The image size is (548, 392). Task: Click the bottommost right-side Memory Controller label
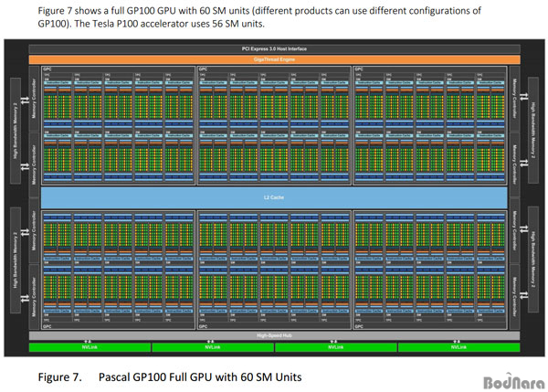[x=515, y=297]
